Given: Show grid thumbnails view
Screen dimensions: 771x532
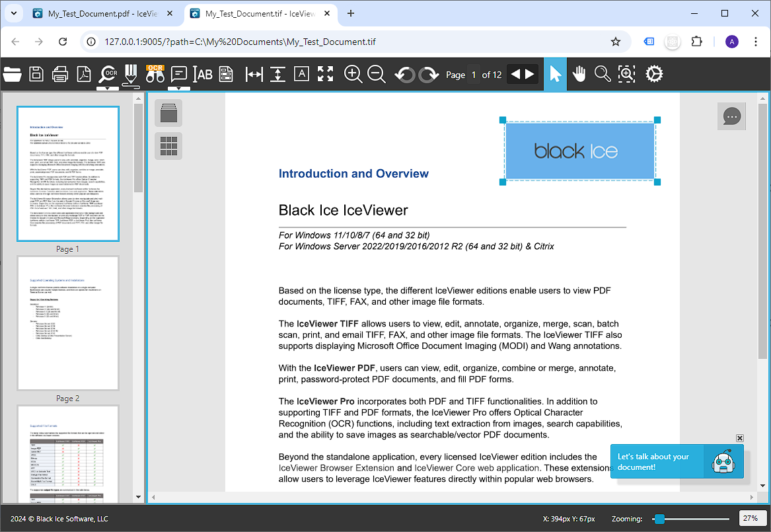Looking at the screenshot, I should [168, 146].
